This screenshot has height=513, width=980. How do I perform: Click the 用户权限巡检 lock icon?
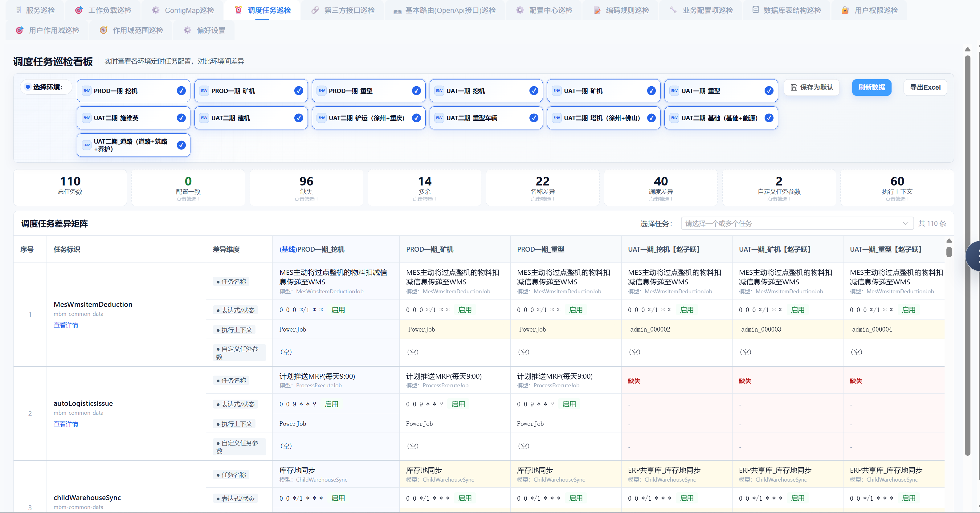(x=845, y=10)
